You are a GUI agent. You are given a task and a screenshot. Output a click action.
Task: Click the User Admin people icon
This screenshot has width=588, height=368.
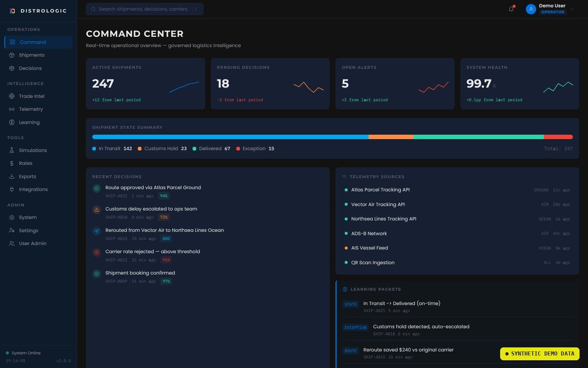coord(12,243)
